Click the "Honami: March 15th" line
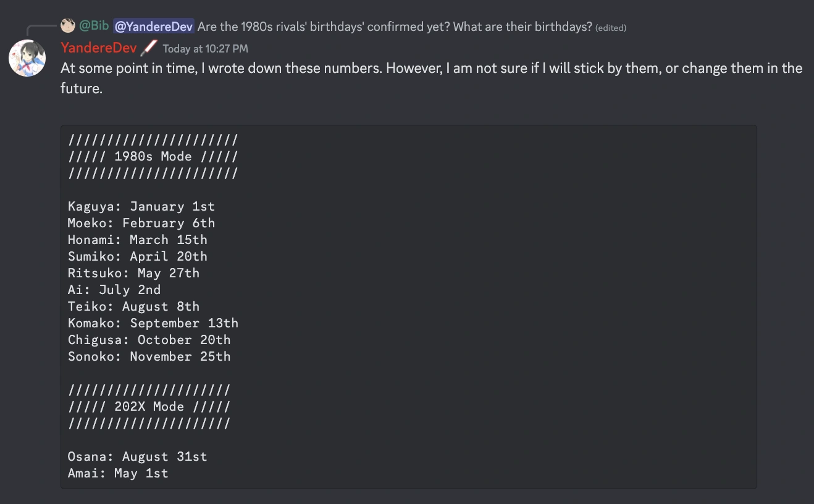Viewport: 814px width, 504px height. click(x=138, y=240)
